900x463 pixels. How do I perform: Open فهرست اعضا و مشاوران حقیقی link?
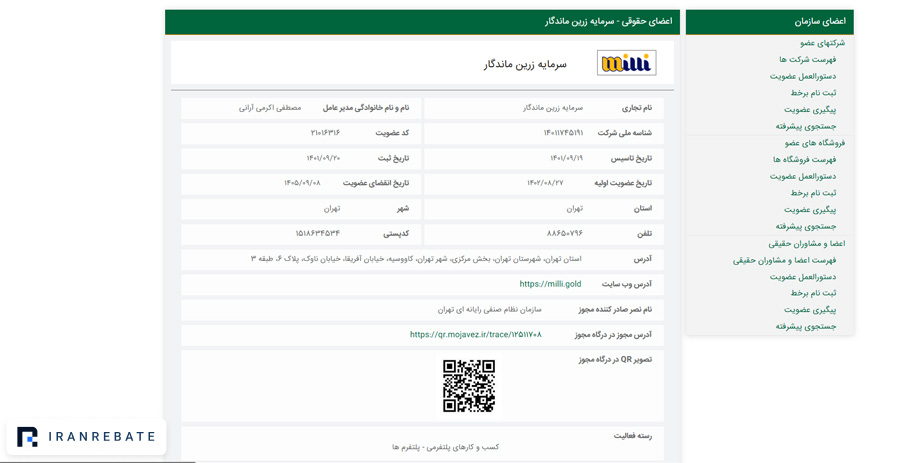785,260
